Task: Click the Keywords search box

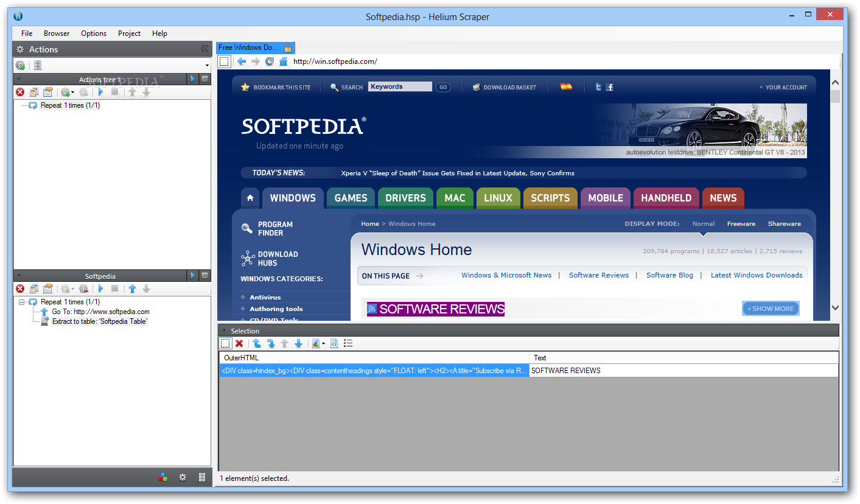Action: (x=400, y=87)
